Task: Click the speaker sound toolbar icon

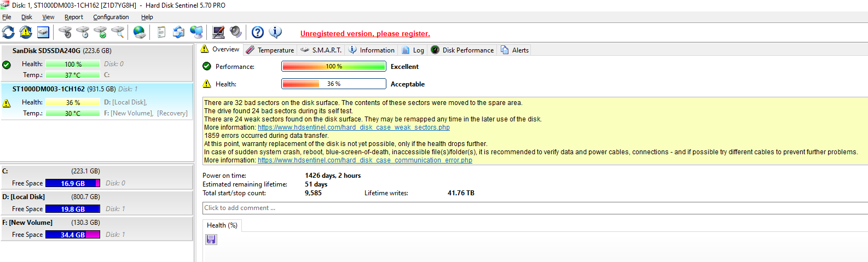Action: 236,32
